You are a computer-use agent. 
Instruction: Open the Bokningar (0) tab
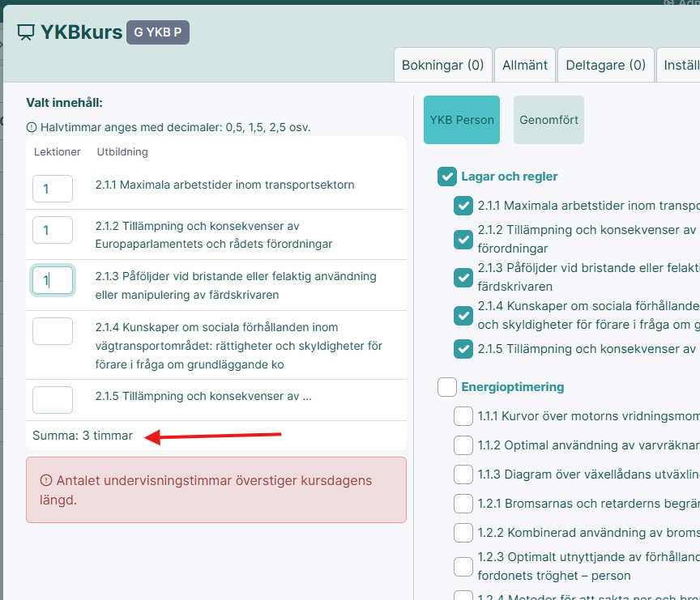tap(442, 65)
